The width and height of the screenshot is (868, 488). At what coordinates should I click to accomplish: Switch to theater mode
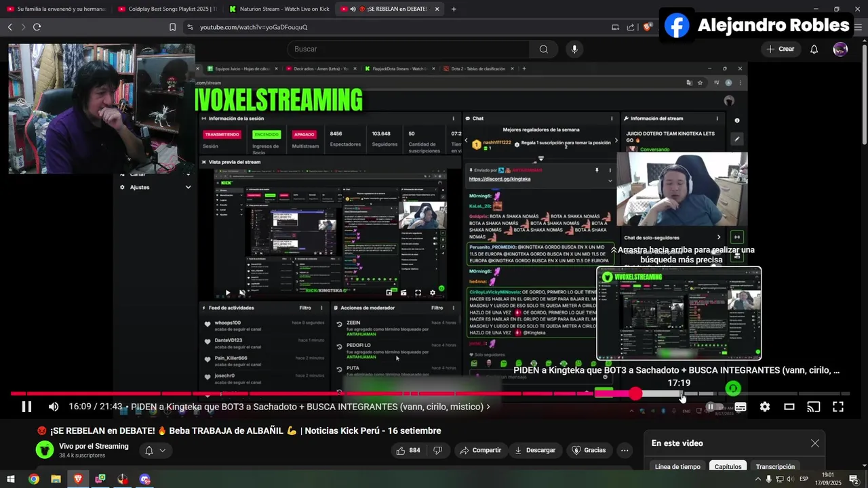click(x=789, y=407)
